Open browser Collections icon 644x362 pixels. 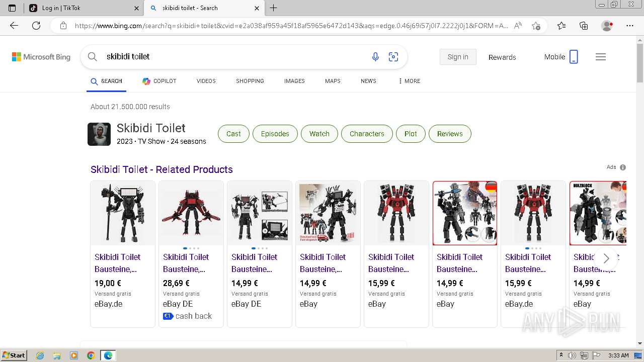click(x=584, y=26)
